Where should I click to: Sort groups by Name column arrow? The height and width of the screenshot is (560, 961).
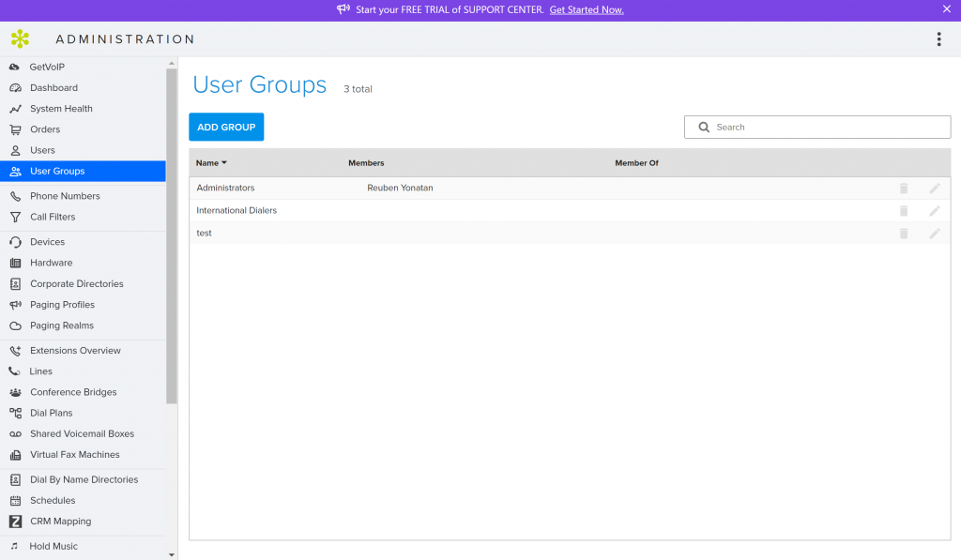(x=224, y=162)
